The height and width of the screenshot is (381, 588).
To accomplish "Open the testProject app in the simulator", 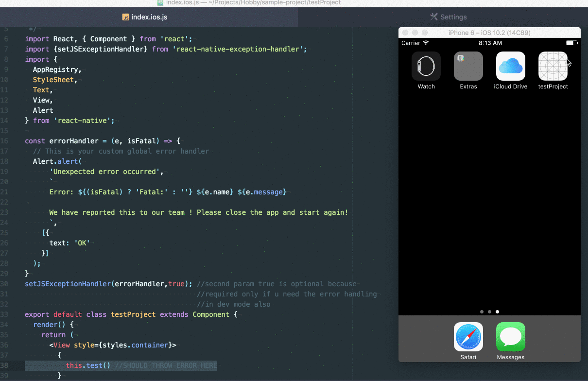I will 553,66.
